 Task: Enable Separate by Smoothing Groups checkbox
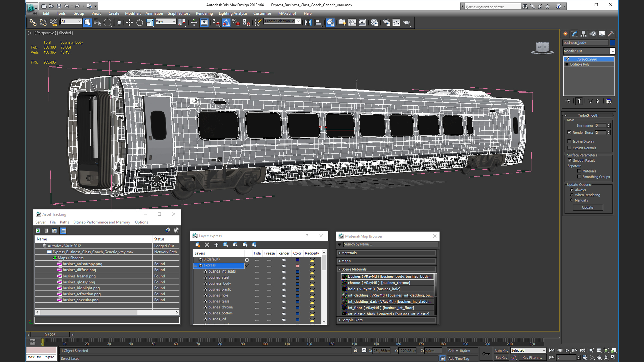[579, 177]
